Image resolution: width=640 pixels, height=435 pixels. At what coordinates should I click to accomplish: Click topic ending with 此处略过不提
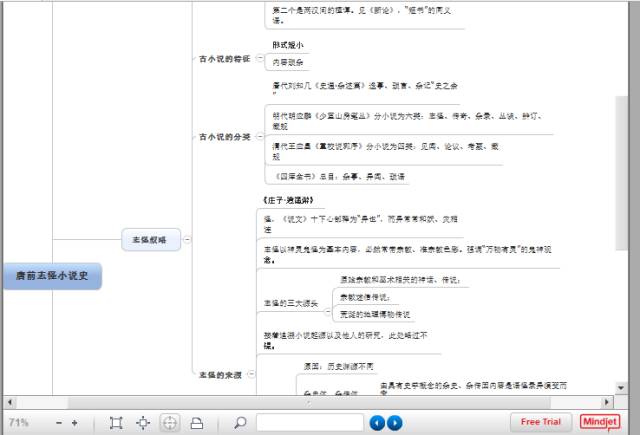[345, 340]
